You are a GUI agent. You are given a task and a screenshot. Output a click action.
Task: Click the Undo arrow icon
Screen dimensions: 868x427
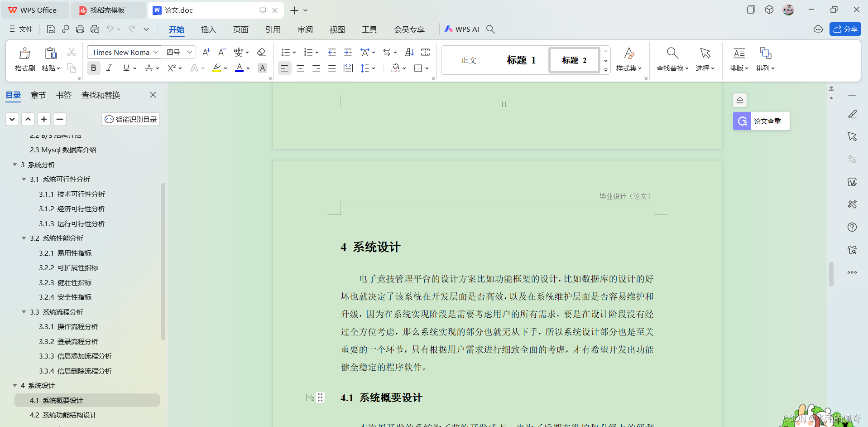coord(110,29)
